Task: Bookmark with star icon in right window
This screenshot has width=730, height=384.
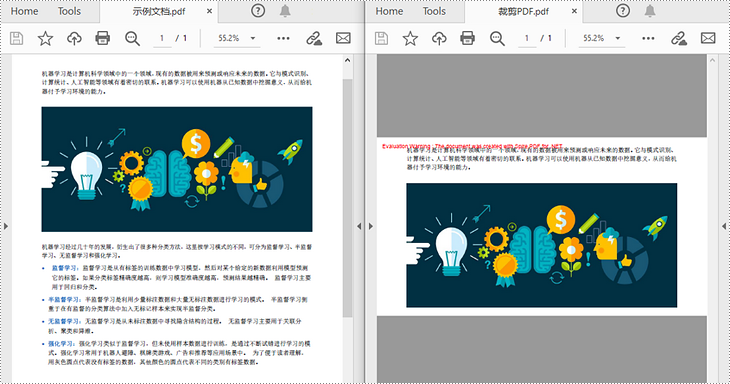Action: coord(410,38)
